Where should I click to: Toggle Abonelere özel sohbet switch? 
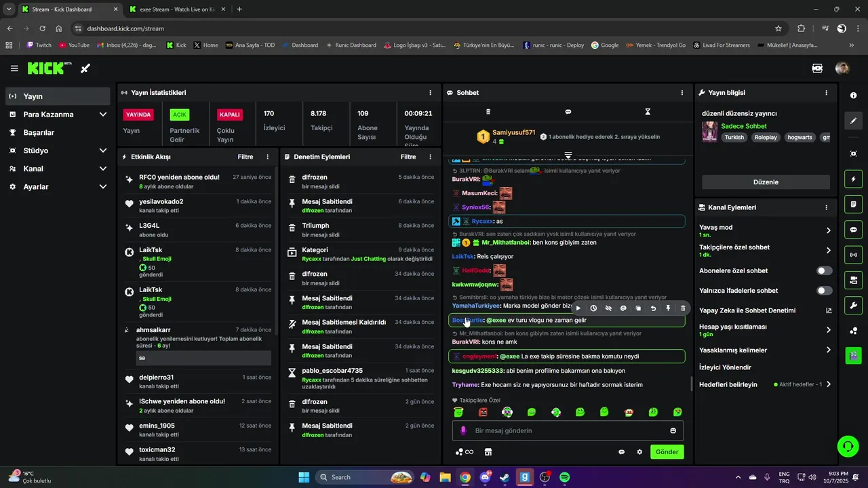click(x=824, y=270)
